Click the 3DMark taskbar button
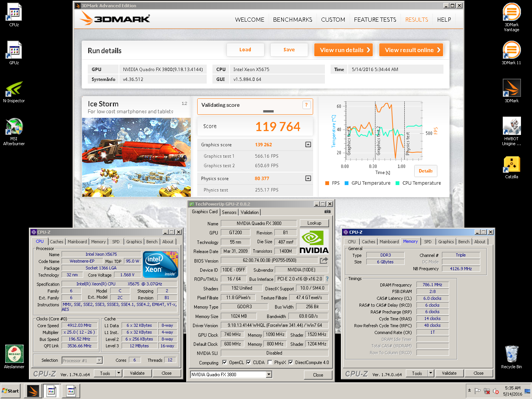Screen dimensions: 532x399 [33, 391]
